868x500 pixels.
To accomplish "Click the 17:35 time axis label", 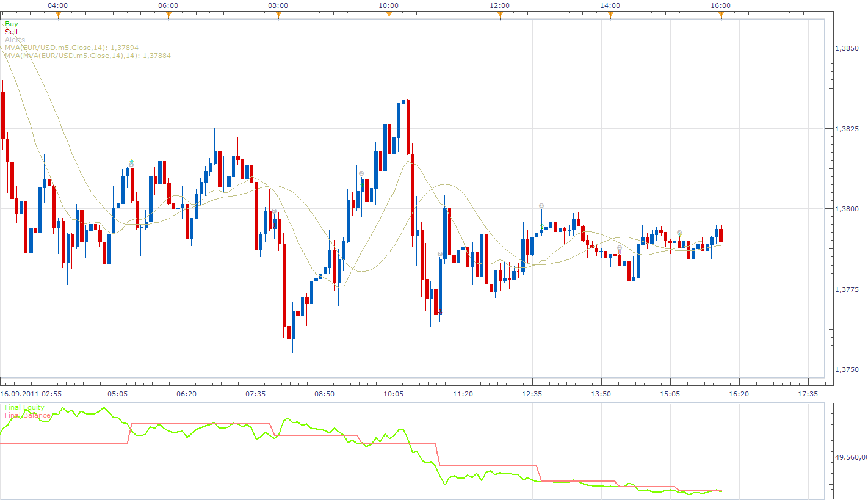I will (x=808, y=394).
